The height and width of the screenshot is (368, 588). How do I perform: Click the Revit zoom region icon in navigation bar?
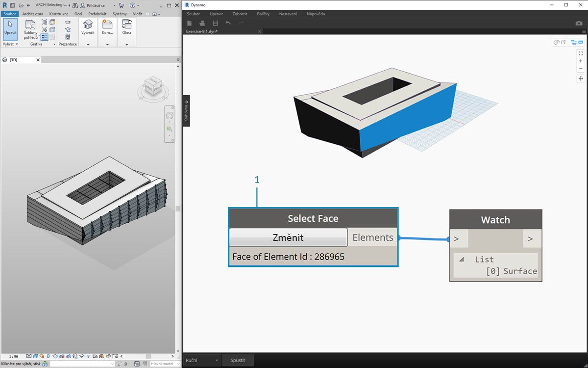coord(170,129)
